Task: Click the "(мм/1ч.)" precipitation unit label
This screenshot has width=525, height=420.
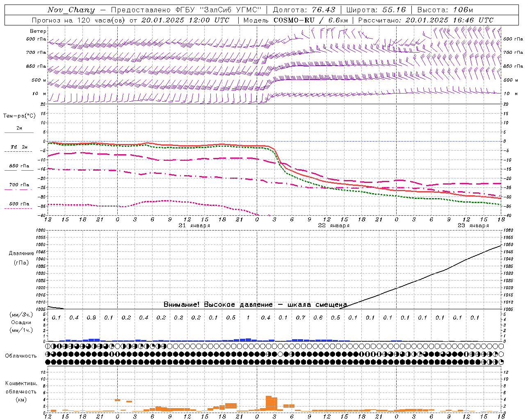Action: [21, 330]
